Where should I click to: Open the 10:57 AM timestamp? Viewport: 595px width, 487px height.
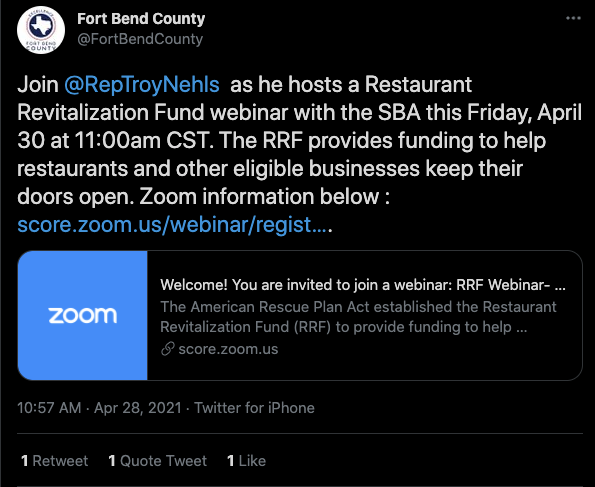click(x=49, y=408)
